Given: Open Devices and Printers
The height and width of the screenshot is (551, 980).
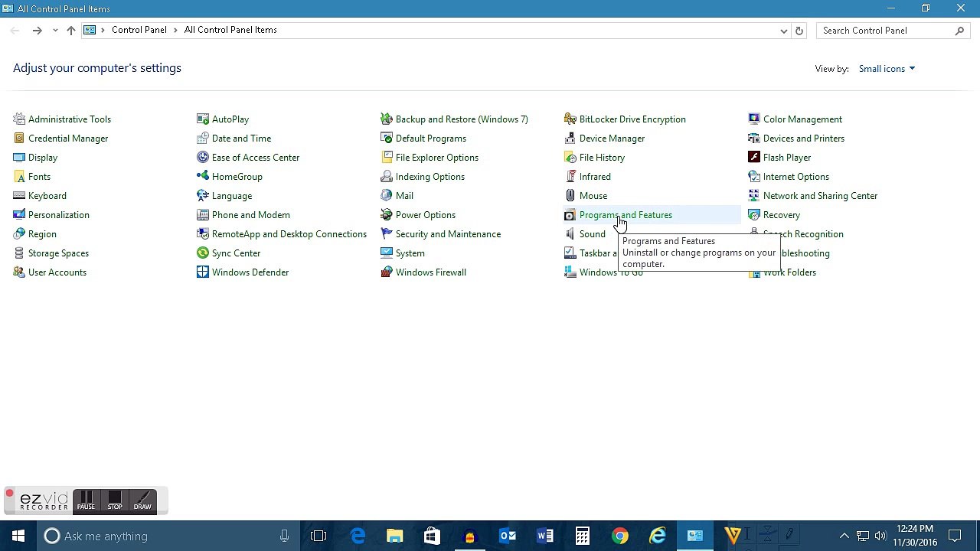Looking at the screenshot, I should point(804,139).
